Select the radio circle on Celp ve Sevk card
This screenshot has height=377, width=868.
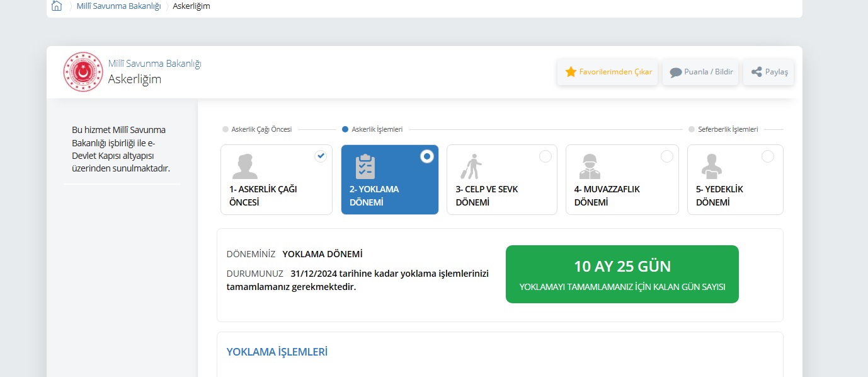pyautogui.click(x=545, y=156)
